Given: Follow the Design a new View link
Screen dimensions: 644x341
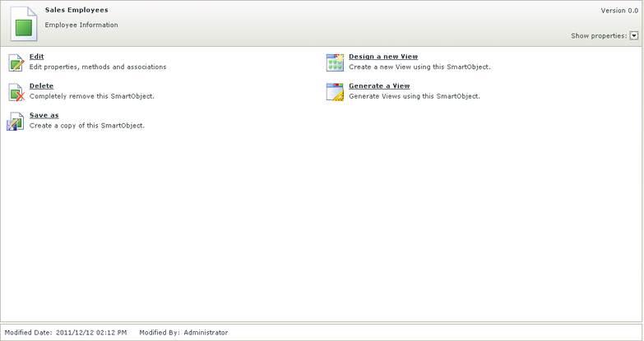Looking at the screenshot, I should (383, 57).
